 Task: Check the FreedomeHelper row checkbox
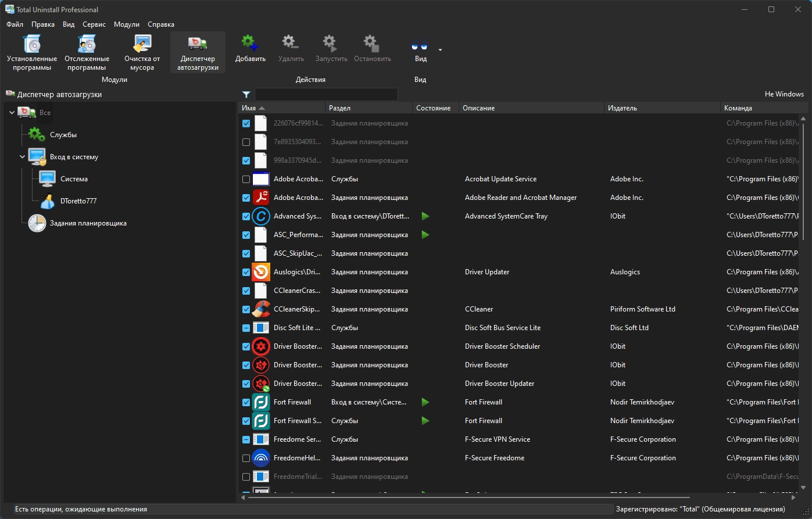(x=246, y=458)
